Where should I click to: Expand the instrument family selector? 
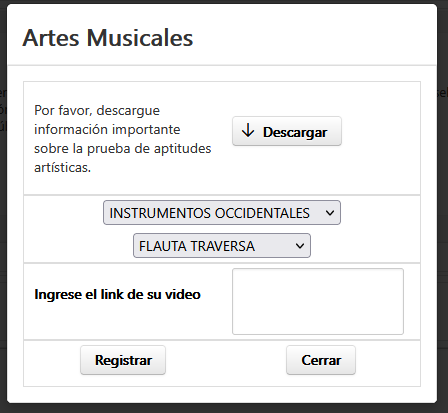pos(222,213)
